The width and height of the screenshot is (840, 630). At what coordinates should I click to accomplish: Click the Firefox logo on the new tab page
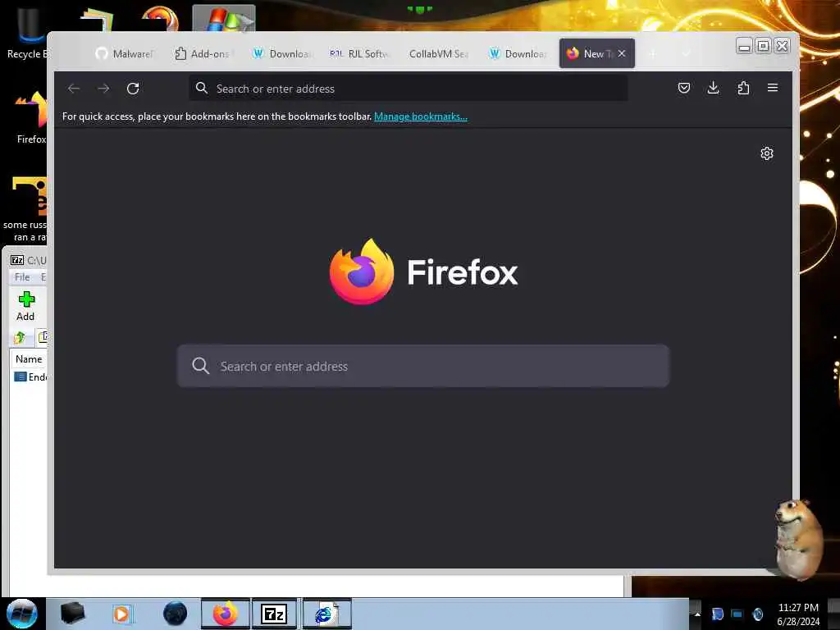362,272
